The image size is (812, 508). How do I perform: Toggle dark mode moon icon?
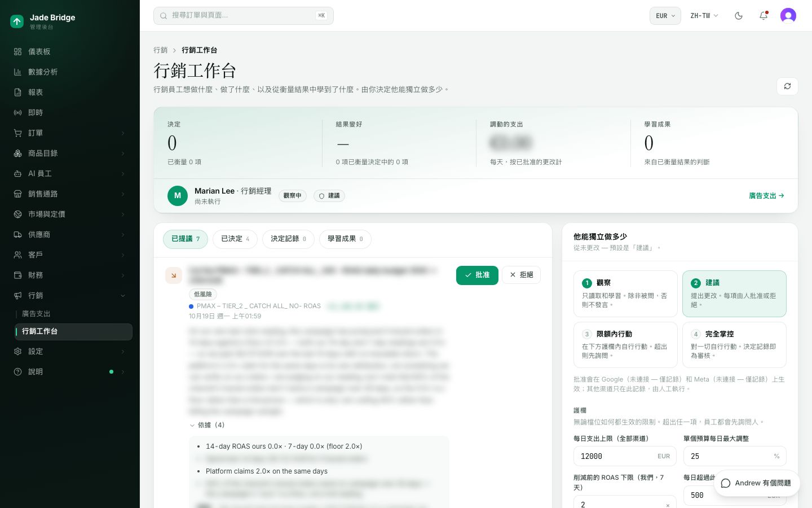click(x=739, y=16)
